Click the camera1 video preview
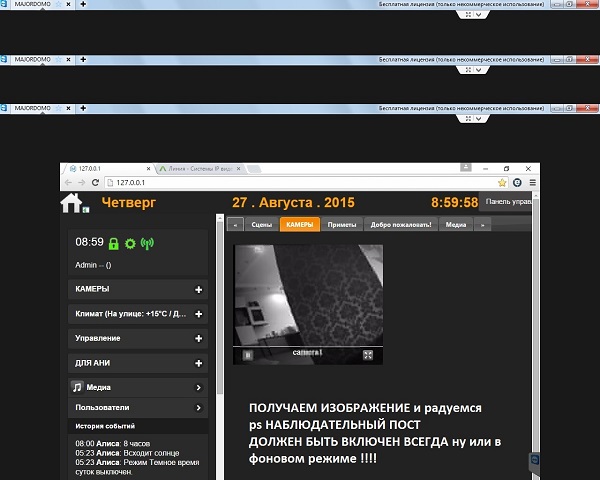This screenshot has width=600, height=480. click(x=308, y=295)
